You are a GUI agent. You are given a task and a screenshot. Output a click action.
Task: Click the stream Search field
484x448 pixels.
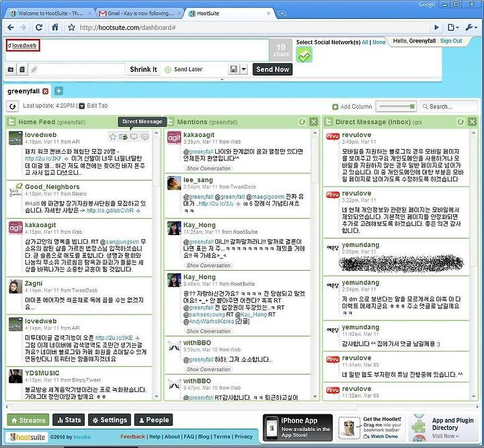449,106
